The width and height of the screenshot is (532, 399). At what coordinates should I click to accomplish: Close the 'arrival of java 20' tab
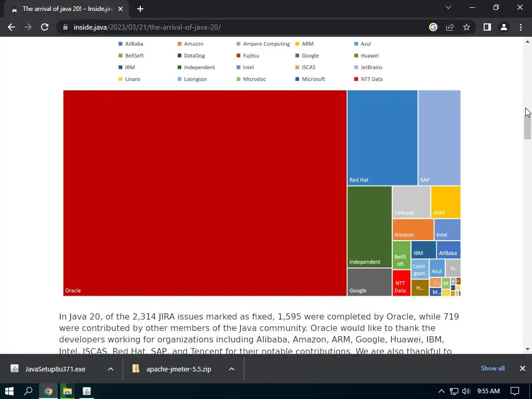pos(121,9)
